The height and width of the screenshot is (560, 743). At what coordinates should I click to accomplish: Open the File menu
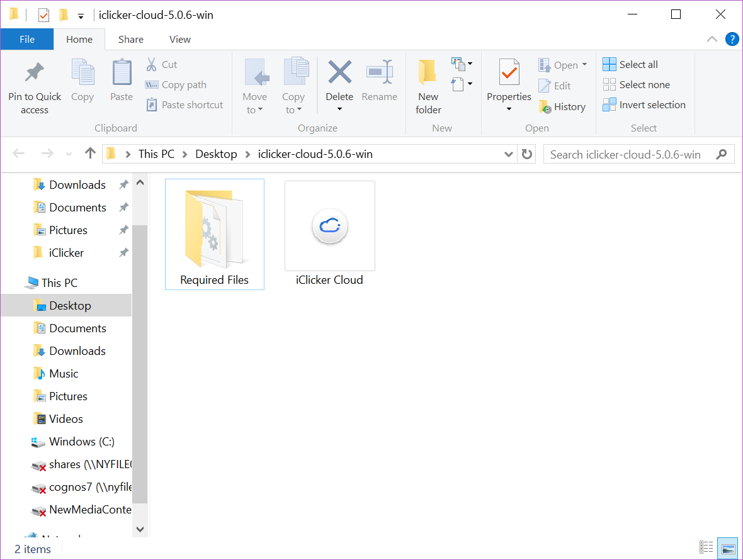pyautogui.click(x=26, y=38)
